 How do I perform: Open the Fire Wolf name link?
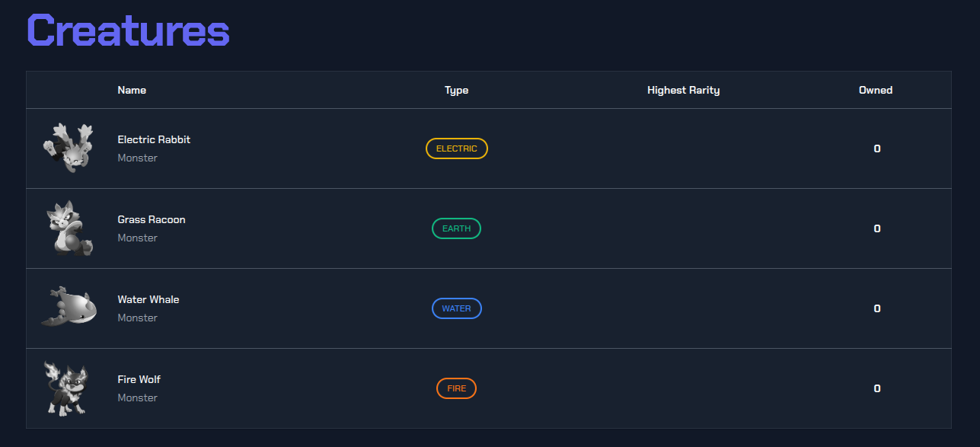(139, 379)
